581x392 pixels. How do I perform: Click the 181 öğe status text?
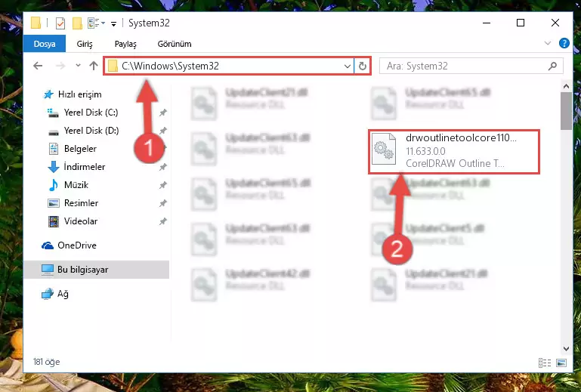coord(46,362)
